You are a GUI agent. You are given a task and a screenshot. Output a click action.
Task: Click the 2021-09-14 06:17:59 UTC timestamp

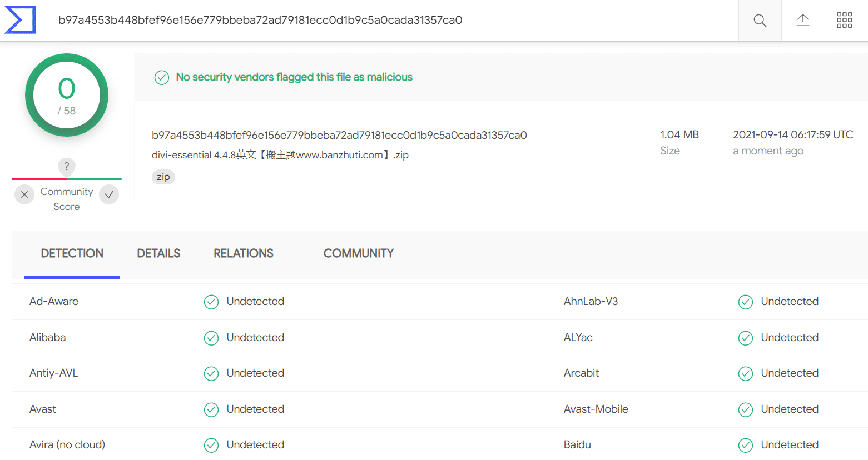coord(793,134)
